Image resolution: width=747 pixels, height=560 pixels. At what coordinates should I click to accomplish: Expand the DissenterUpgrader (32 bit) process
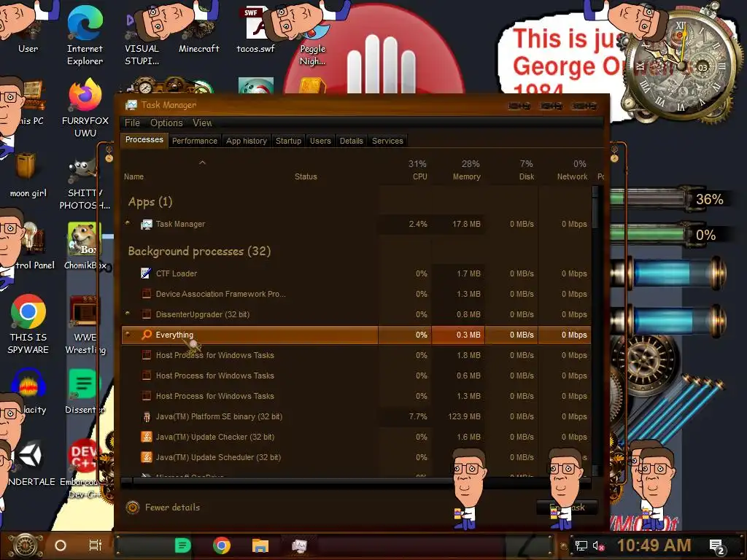click(128, 314)
